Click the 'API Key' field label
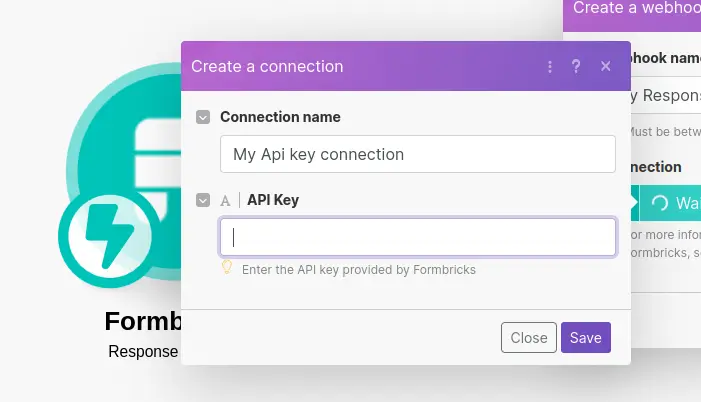This screenshot has height=402, width=701. [273, 200]
